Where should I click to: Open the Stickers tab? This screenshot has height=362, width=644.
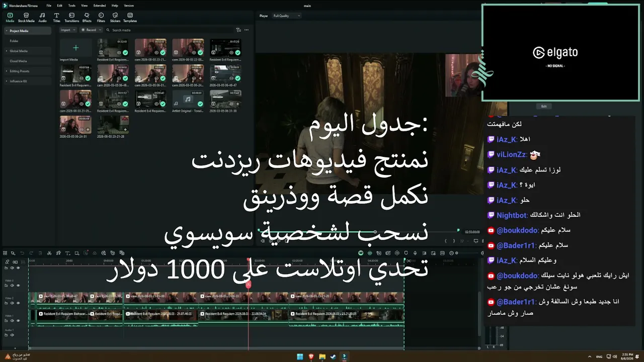pyautogui.click(x=115, y=18)
